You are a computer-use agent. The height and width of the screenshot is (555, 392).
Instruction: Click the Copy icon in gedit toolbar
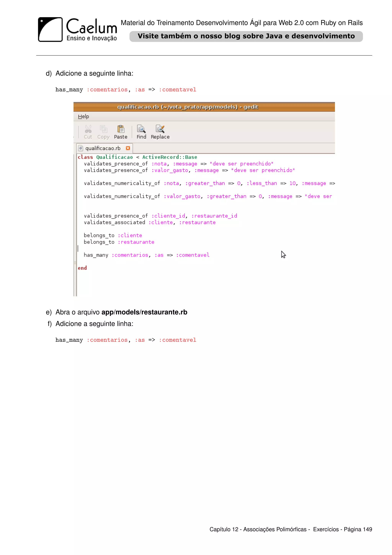tap(104, 129)
